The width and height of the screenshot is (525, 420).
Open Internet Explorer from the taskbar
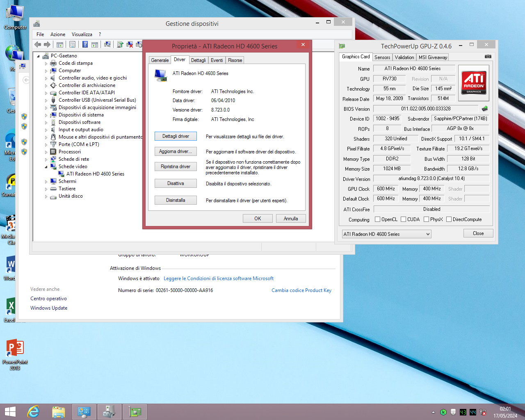33,411
